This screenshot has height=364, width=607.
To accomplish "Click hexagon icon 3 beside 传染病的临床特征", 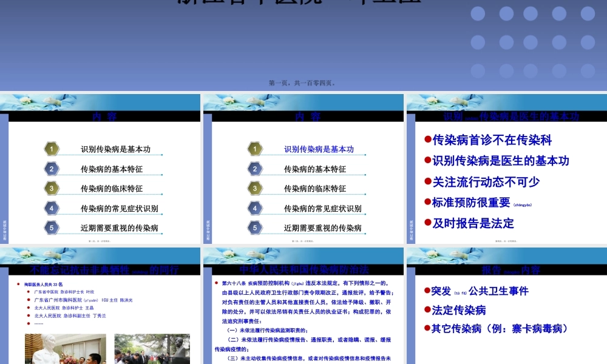I will pos(51,188).
